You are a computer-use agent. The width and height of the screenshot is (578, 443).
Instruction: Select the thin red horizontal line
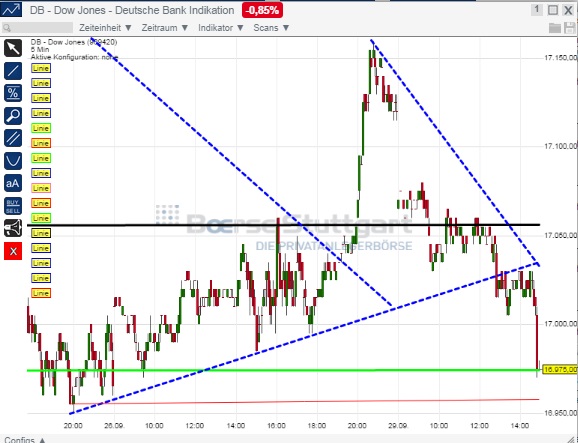click(306, 401)
